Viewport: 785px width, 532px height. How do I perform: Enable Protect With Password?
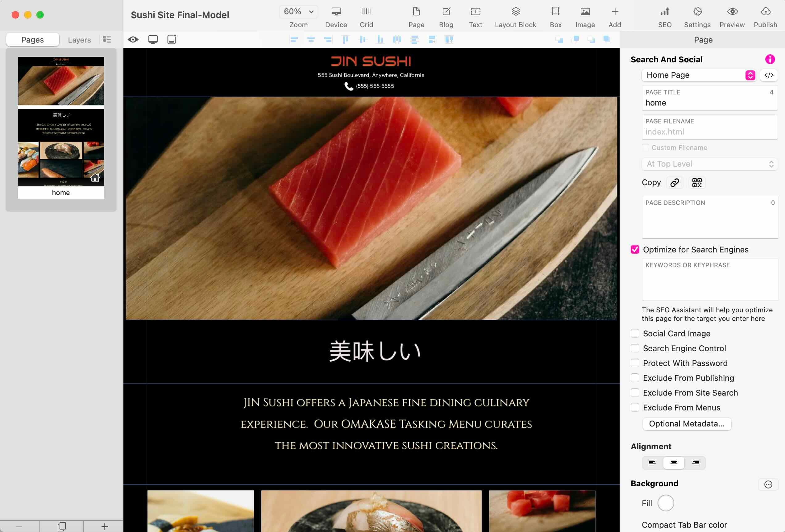point(635,363)
